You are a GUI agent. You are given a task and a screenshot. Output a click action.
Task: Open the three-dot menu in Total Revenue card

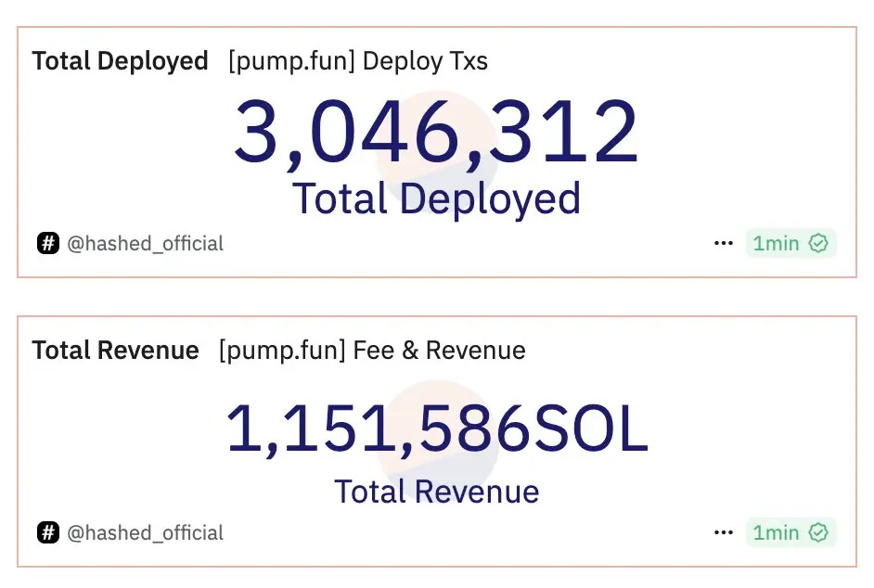pyautogui.click(x=724, y=532)
